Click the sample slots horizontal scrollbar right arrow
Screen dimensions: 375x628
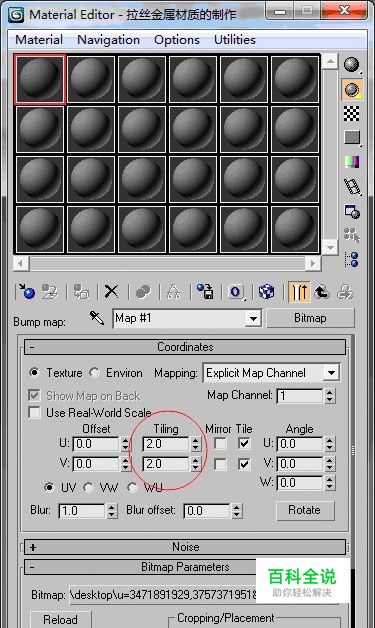tap(313, 263)
